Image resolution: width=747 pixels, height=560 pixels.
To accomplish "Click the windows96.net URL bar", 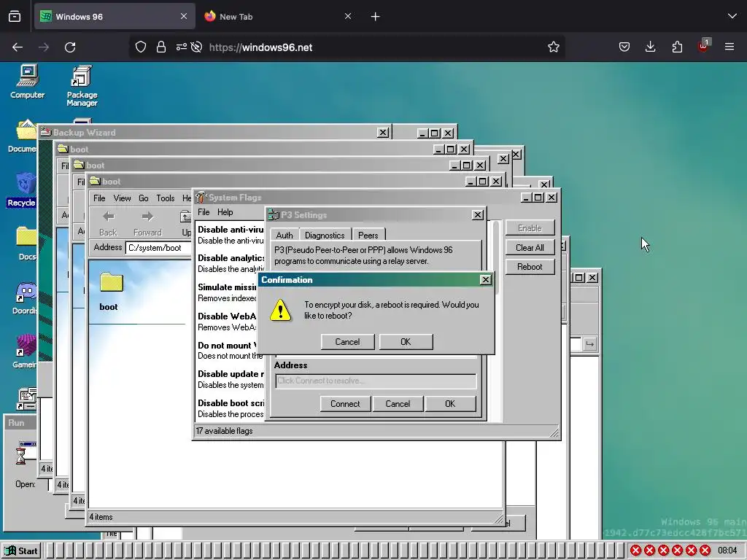I will (348, 47).
